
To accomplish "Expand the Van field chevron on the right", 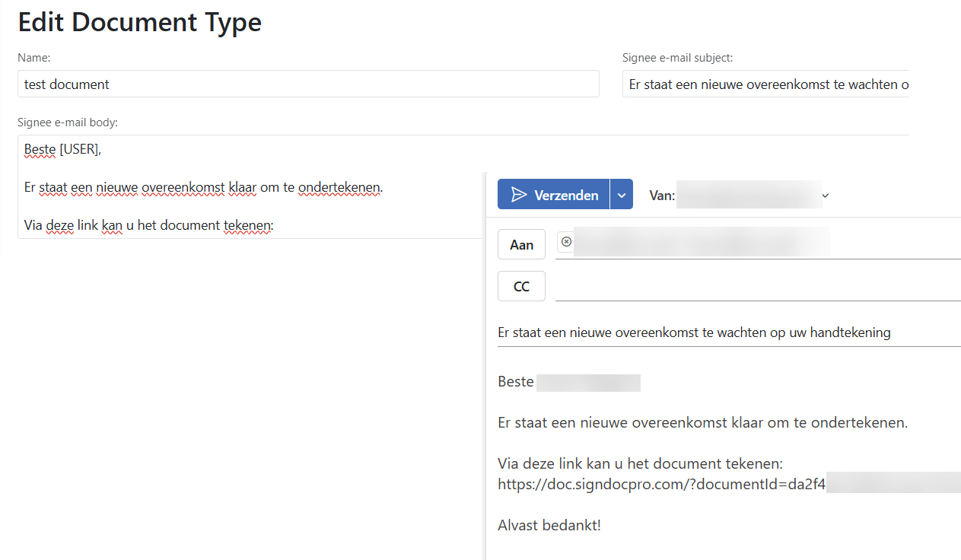I will (x=825, y=195).
